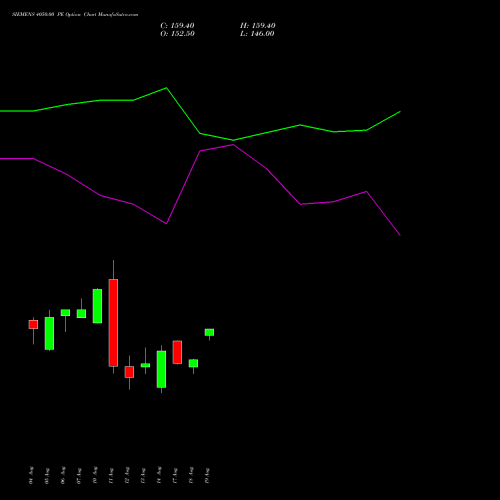Select the 05 Aug date label
This screenshot has width=500, height=500.
pos(47,475)
